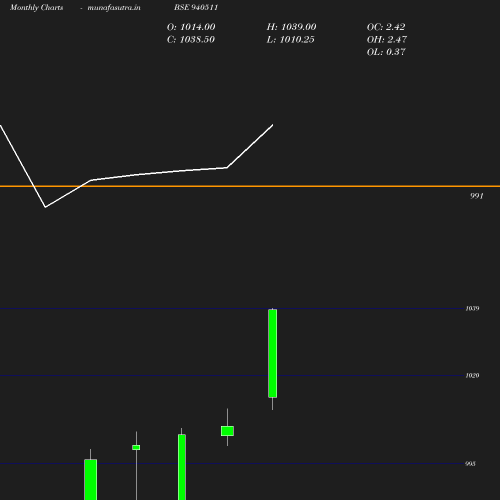Click the 'Monthly Charts' title text
500x500 pixels.
(x=37, y=8)
